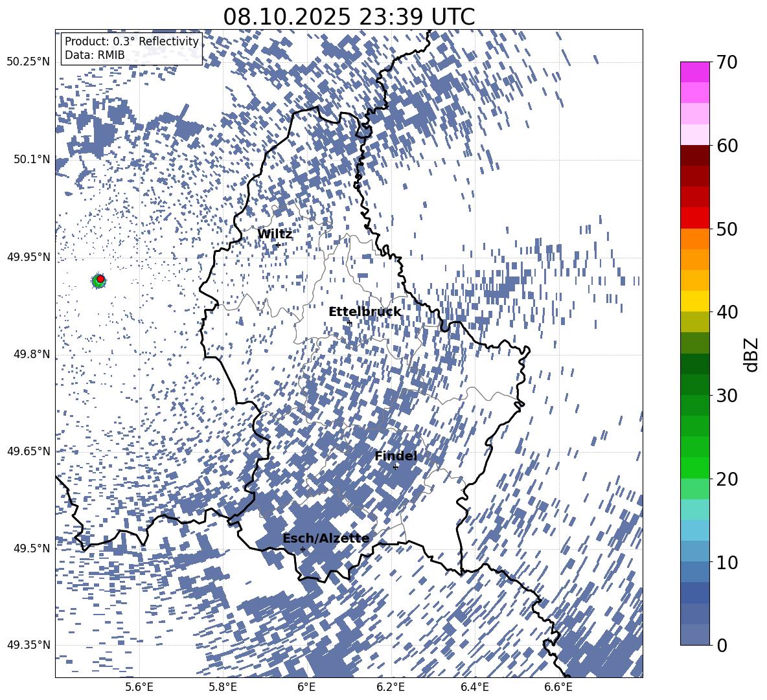Click the 50.25°N latitude tick label
The width and height of the screenshot is (767, 700).
(x=29, y=62)
